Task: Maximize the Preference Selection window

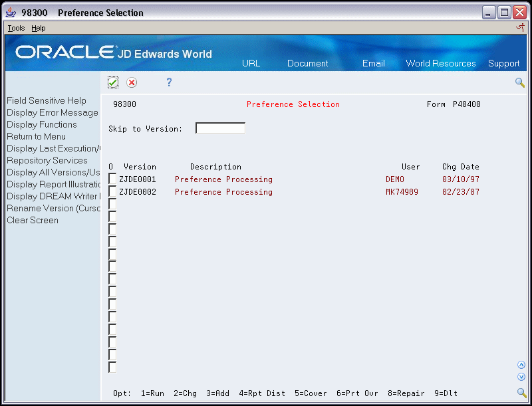Action: [504, 13]
